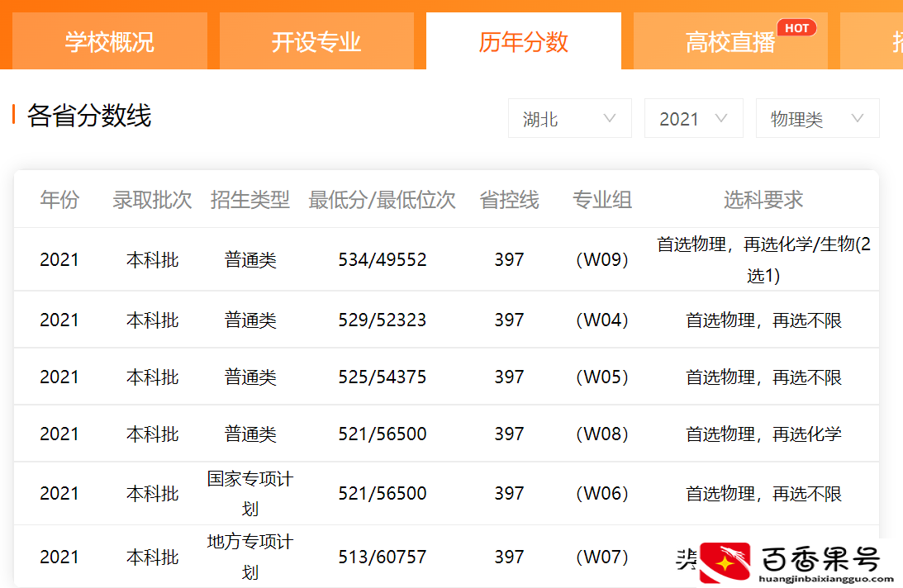Click 首选物理，再选不限 in the W04 row
This screenshot has width=903, height=588.
(x=763, y=320)
